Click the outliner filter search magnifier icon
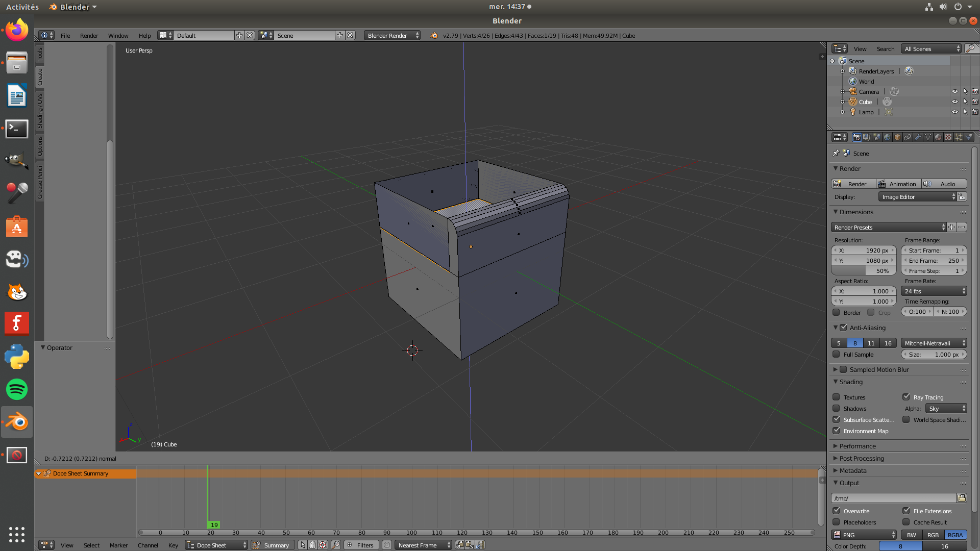This screenshot has width=980, height=551. pyautogui.click(x=970, y=48)
